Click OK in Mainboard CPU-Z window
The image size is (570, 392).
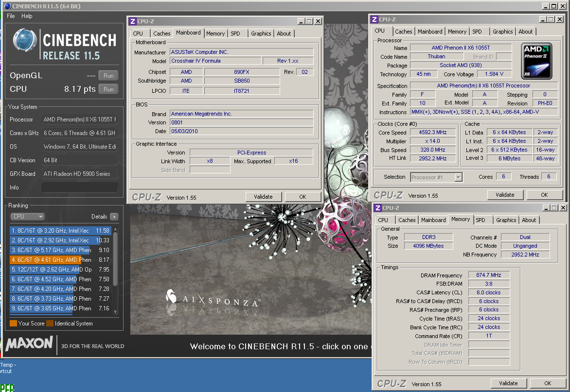(x=303, y=197)
